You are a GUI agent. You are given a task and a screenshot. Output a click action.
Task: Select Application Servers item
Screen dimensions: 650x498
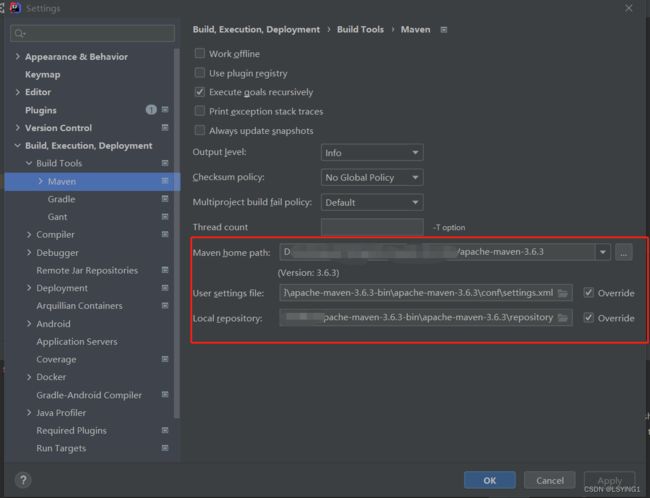pos(77,342)
